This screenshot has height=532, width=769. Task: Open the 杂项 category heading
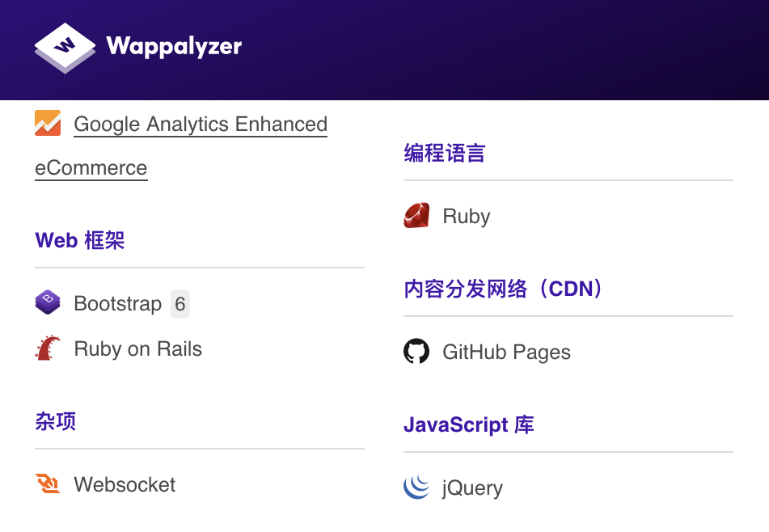click(56, 421)
